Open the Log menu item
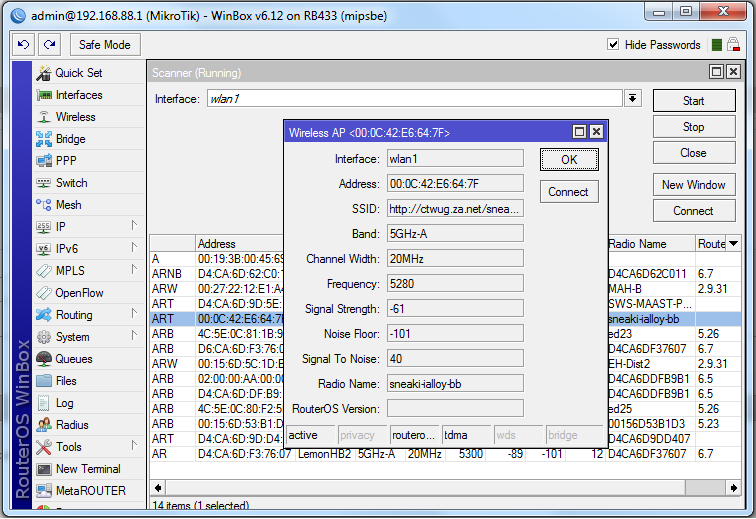Image resolution: width=756 pixels, height=519 pixels. pyautogui.click(x=90, y=403)
